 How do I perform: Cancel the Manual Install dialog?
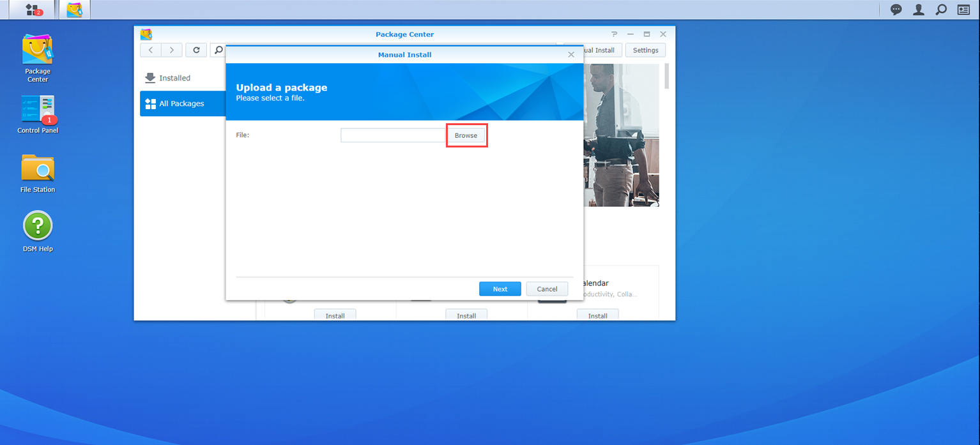[547, 289]
